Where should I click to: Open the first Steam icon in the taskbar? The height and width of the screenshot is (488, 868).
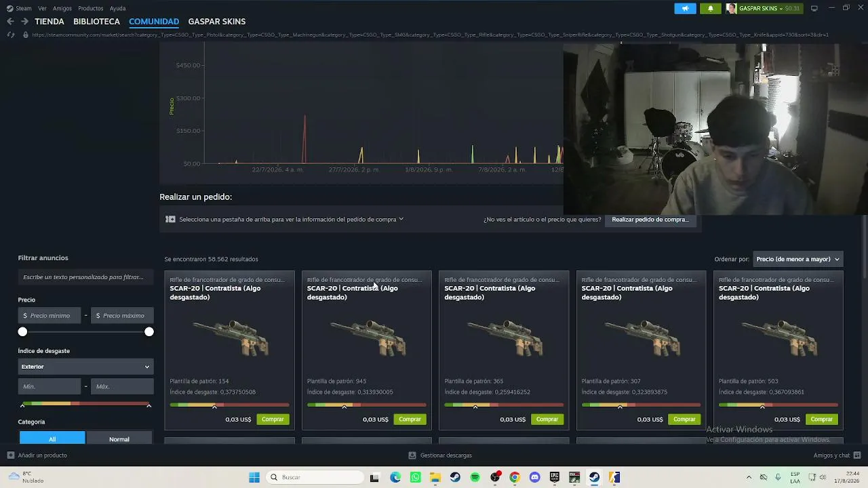pos(455,477)
